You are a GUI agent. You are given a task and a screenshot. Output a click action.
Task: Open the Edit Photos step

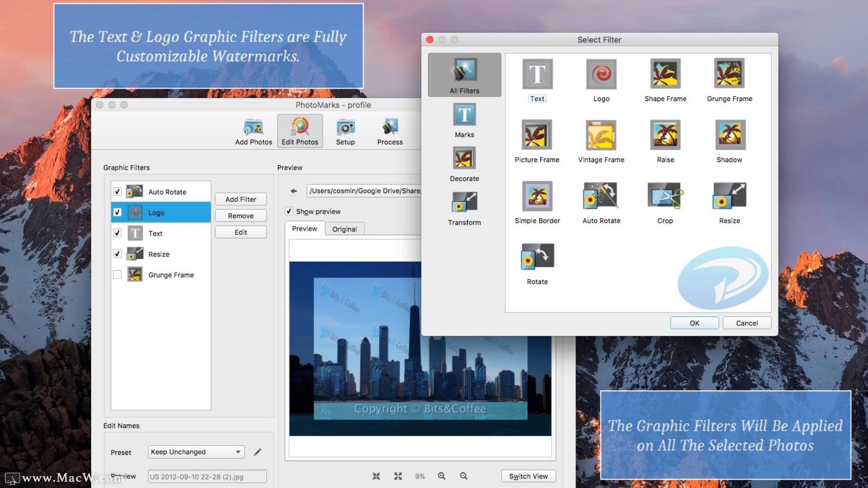(300, 132)
